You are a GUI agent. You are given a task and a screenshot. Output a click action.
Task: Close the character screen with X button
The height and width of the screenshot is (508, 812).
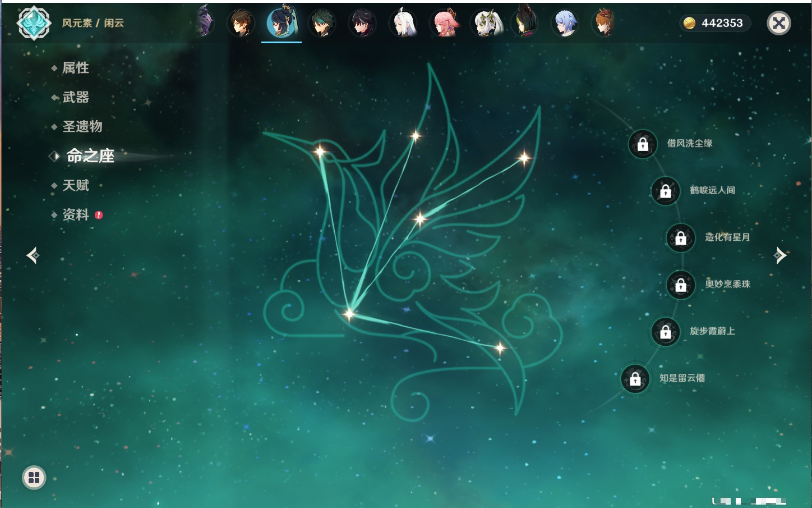(x=779, y=23)
